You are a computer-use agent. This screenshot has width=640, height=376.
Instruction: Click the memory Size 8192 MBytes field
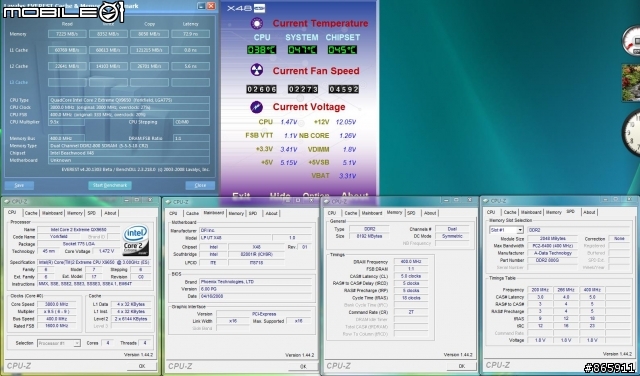(369, 236)
